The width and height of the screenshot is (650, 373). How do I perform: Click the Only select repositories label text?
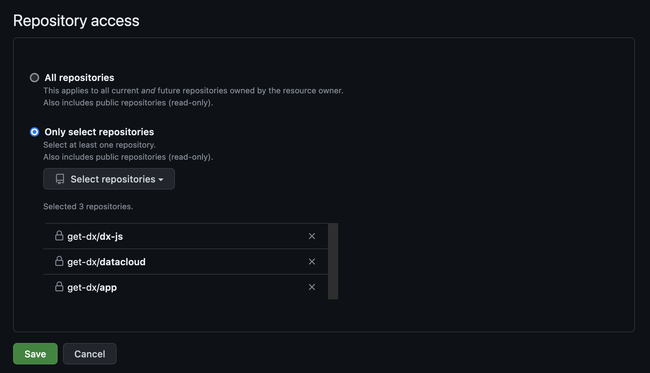(99, 132)
